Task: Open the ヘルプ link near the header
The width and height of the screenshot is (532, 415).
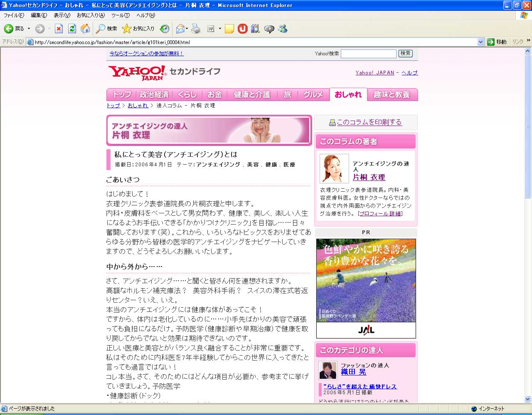Action: click(410, 73)
